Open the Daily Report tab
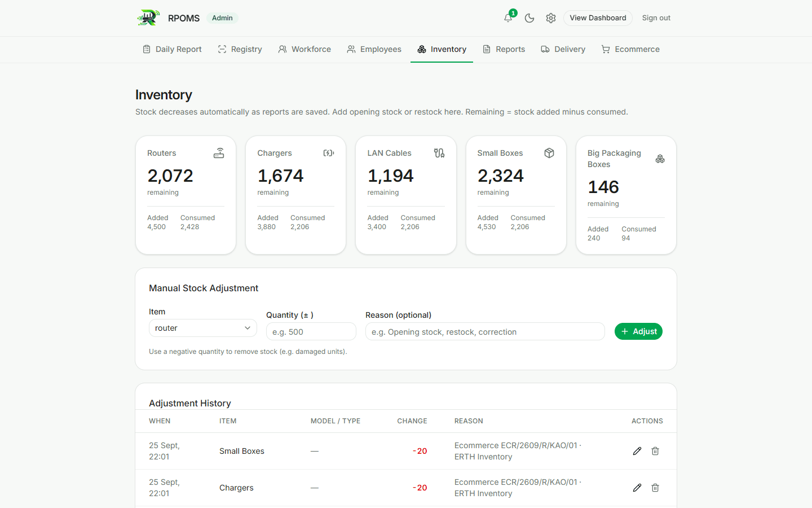This screenshot has width=812, height=508. (172, 49)
